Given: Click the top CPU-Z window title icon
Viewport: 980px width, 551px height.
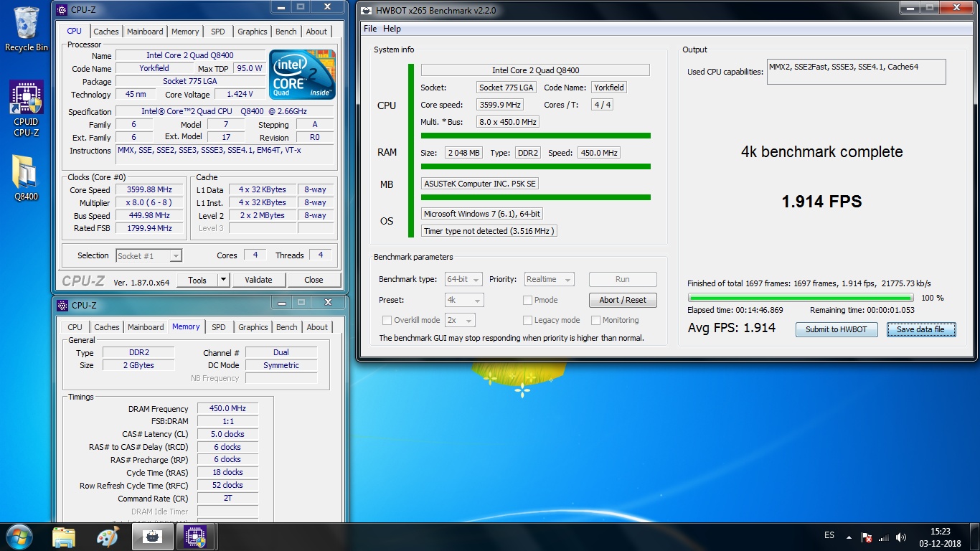Looking at the screenshot, I should point(63,9).
